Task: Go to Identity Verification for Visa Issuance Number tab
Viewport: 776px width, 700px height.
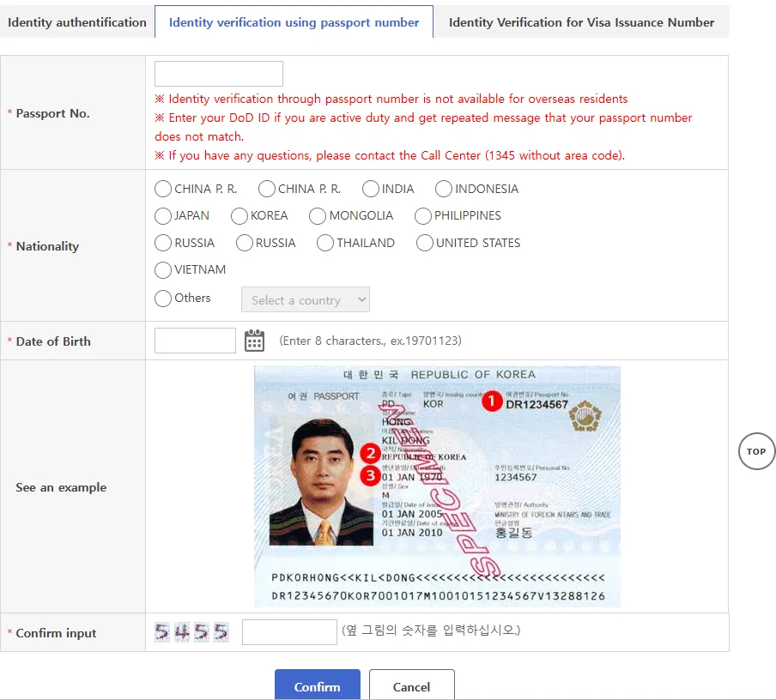Action: [581, 22]
